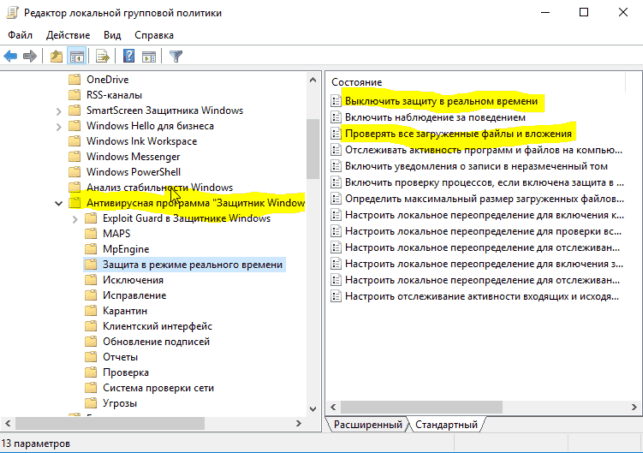Expand Exploit Guard в Защитнике Windows node

click(75, 219)
